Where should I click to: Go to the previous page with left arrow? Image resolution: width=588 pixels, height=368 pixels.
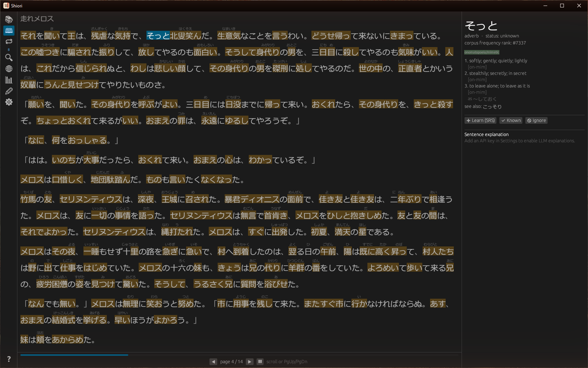click(213, 362)
